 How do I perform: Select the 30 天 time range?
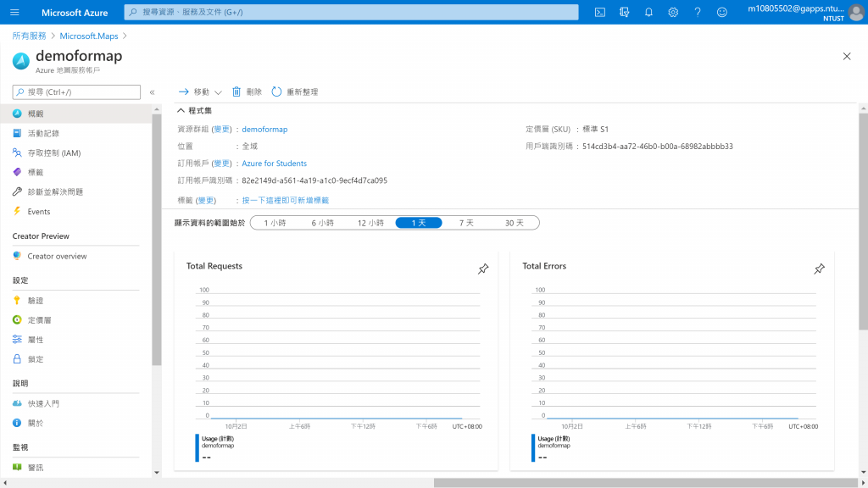click(x=515, y=223)
